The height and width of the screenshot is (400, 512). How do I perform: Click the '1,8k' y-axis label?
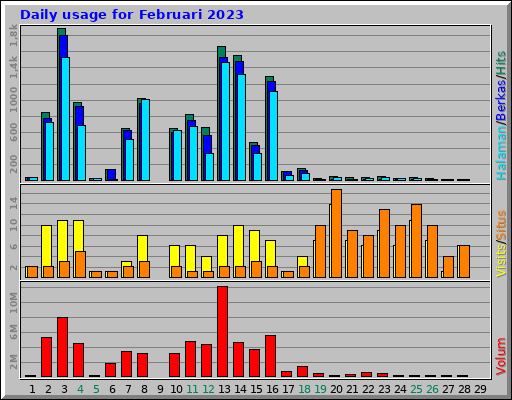(13, 35)
